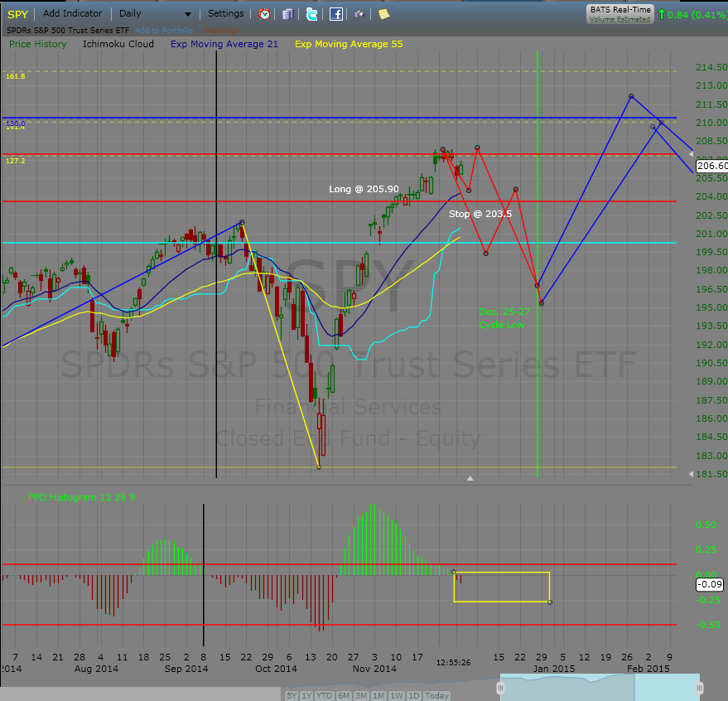Set range to 5Y
728x701 pixels.
pyautogui.click(x=292, y=695)
